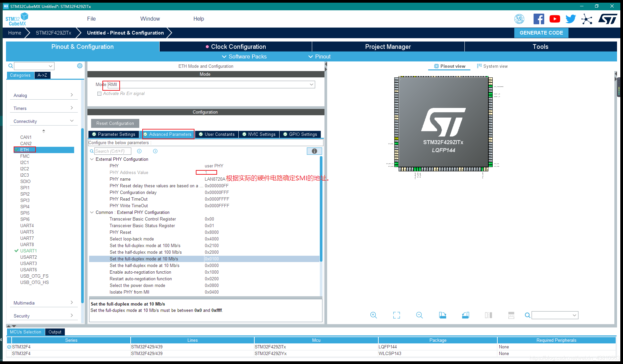Click the Pinout view chip icon
Screen dimensions: 623x364
(x=436, y=66)
